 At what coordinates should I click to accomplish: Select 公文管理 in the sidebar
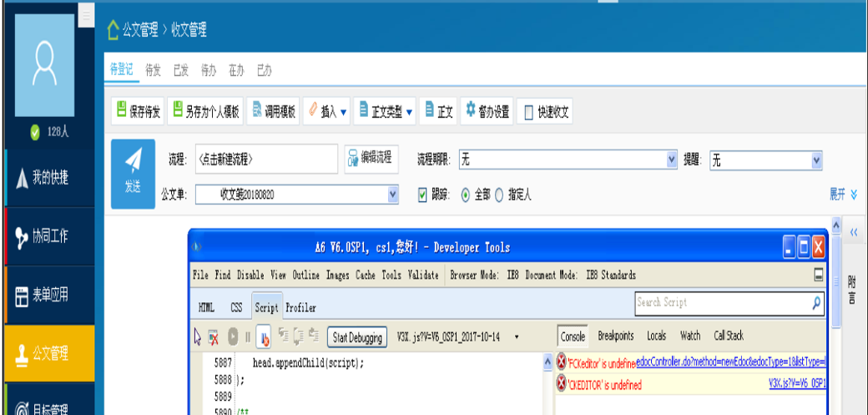pos(48,353)
